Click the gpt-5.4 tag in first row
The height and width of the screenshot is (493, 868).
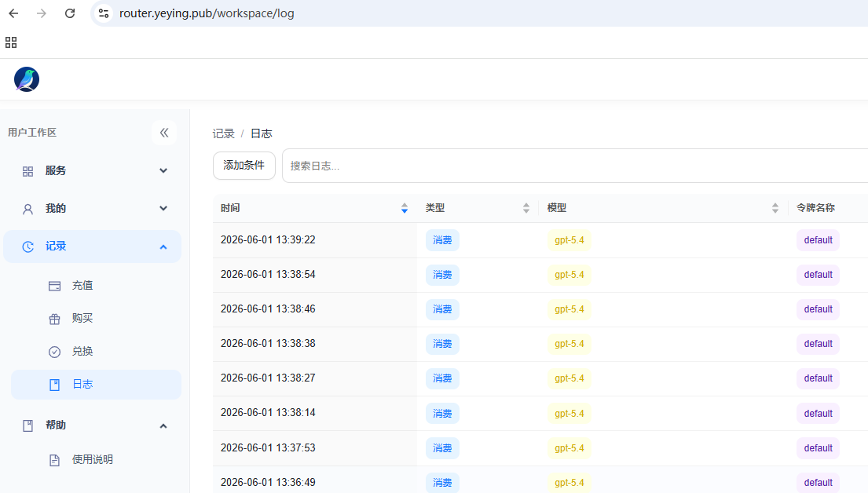pyautogui.click(x=569, y=240)
